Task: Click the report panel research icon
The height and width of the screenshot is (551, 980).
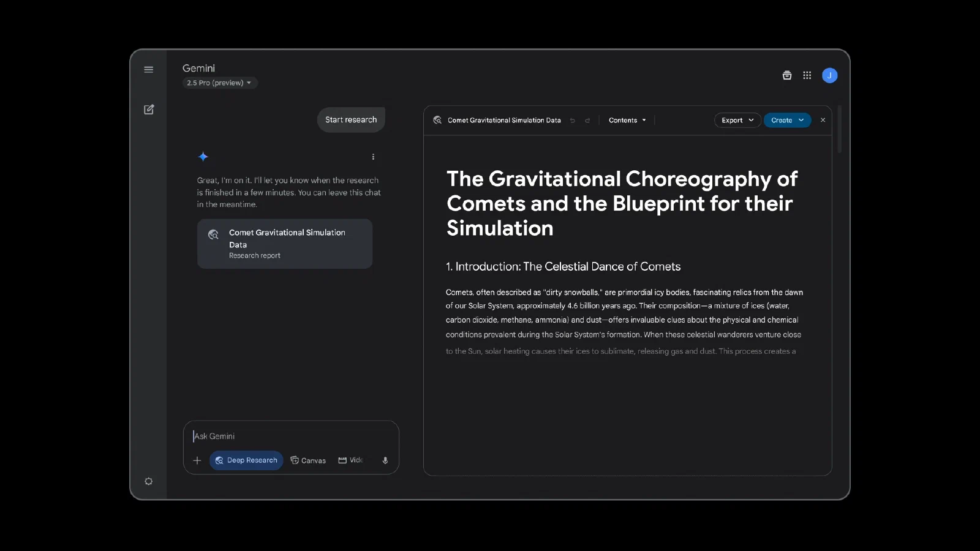Action: coord(437,120)
